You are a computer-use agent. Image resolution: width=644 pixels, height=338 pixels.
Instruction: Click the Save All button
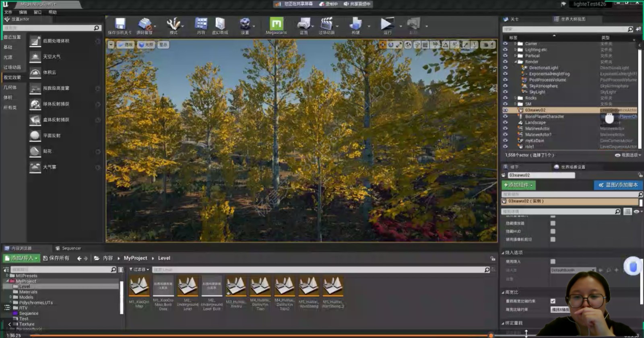56,258
